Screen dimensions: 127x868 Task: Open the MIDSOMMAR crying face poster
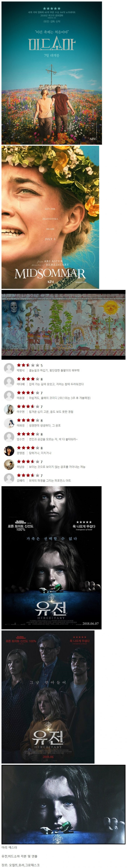click(50, 217)
